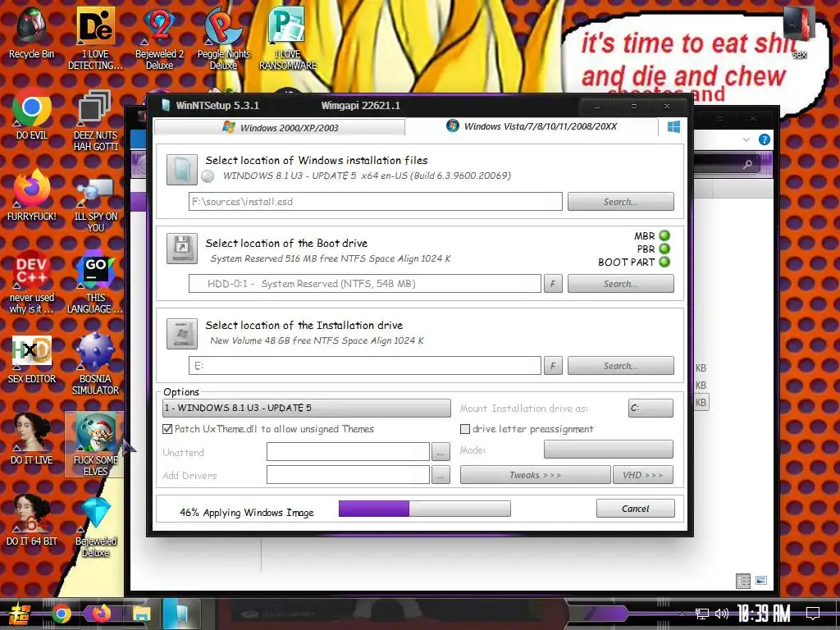Screen dimensions: 840x630
Task: Launch the HxD SEX EDITOR shortcut
Action: tap(31, 359)
